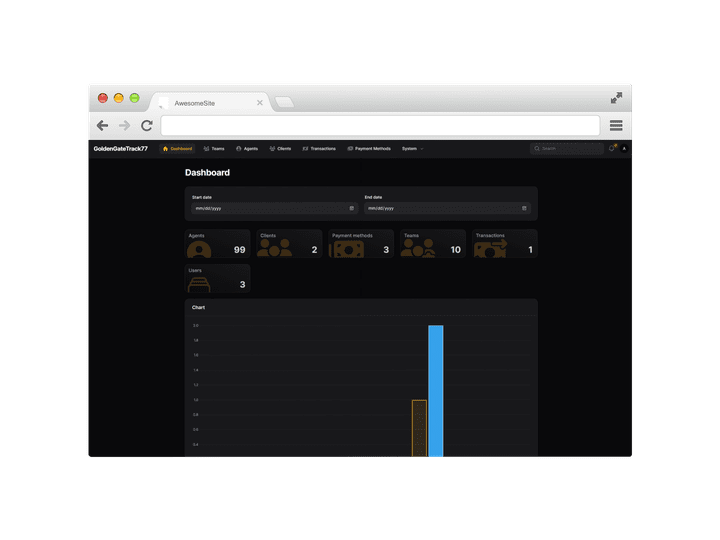The width and height of the screenshot is (720, 540).
Task: Open the browser hamburger menu
Action: click(616, 125)
